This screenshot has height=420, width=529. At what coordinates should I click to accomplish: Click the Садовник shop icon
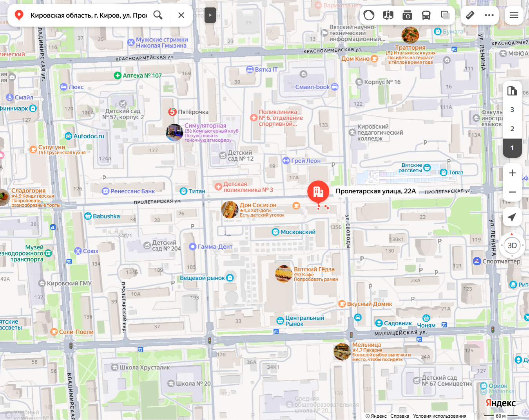click(379, 323)
